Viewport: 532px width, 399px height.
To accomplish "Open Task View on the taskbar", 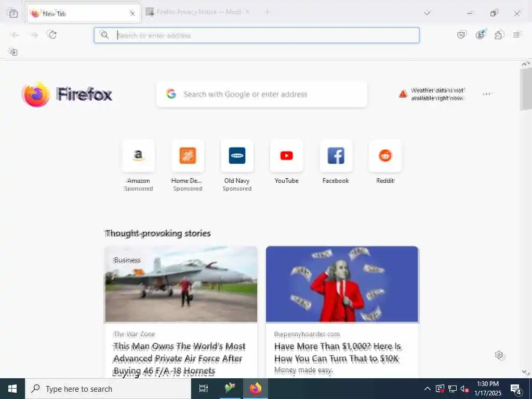I will [x=204, y=389].
